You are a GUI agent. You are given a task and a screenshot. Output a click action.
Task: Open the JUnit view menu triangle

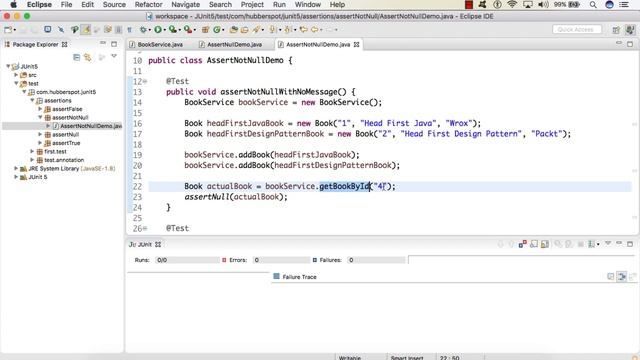pos(608,243)
